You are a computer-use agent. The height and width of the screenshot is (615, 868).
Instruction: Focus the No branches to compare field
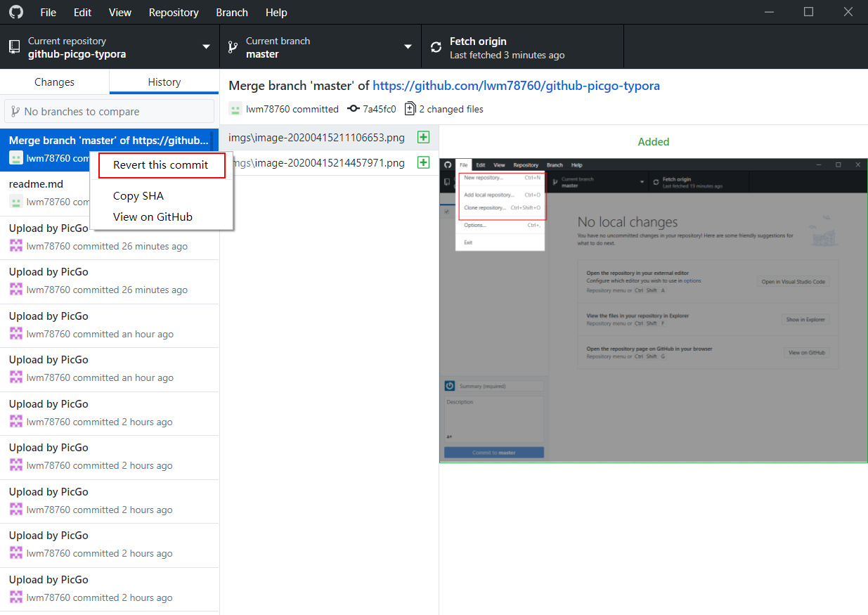point(109,111)
